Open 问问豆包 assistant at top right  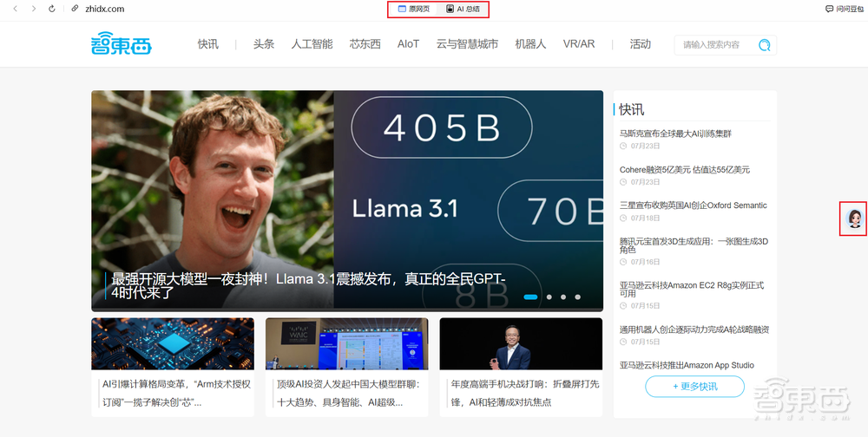pyautogui.click(x=845, y=9)
